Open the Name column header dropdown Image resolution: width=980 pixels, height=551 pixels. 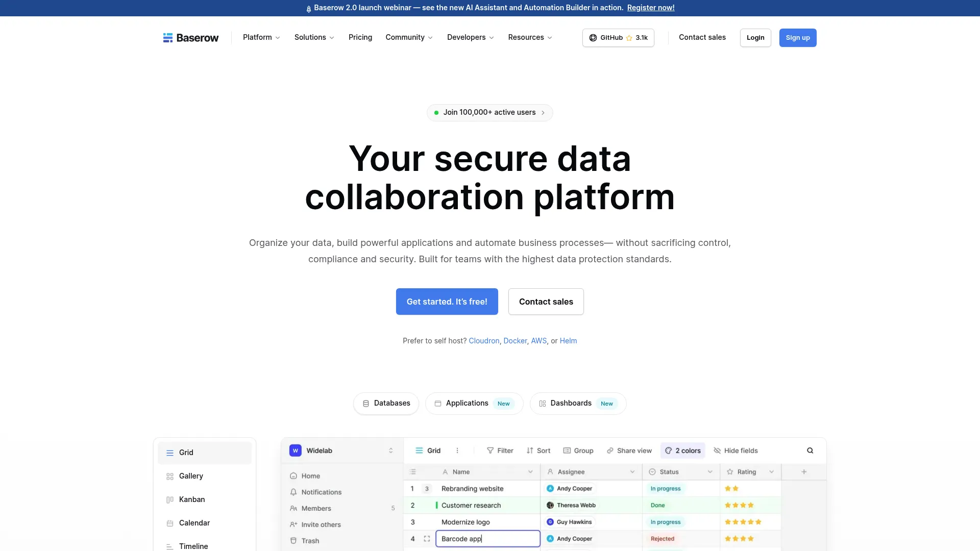[530, 471]
